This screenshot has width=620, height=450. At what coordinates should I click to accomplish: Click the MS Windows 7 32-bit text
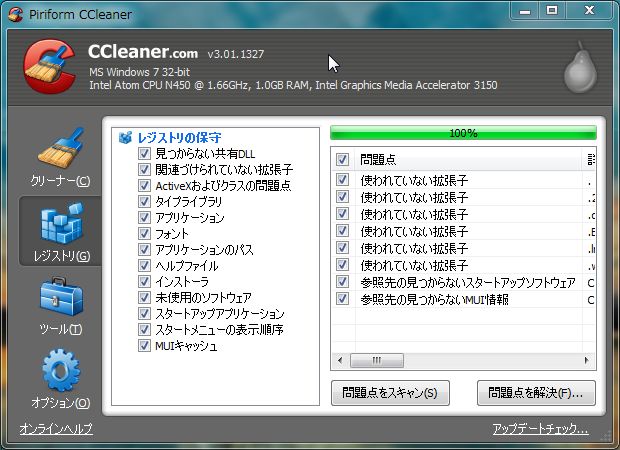click(x=140, y=72)
